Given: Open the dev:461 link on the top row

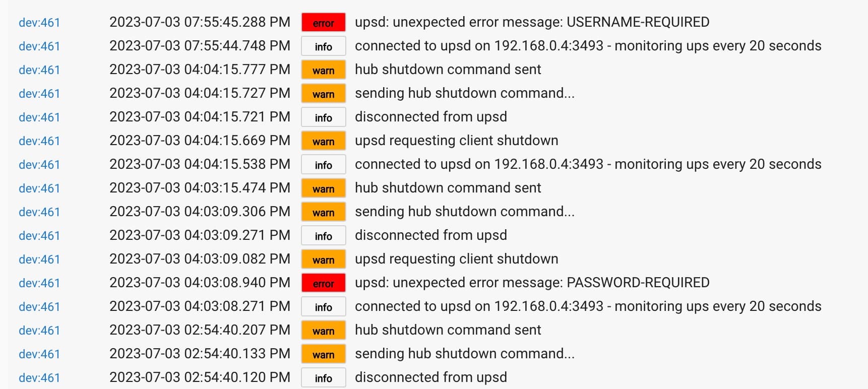Looking at the screenshot, I should (39, 23).
